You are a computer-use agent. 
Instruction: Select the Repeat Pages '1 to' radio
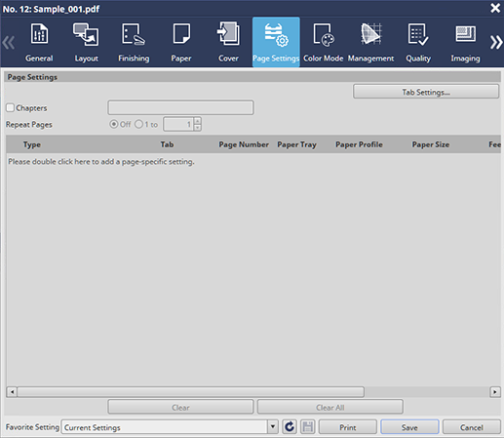pos(138,124)
